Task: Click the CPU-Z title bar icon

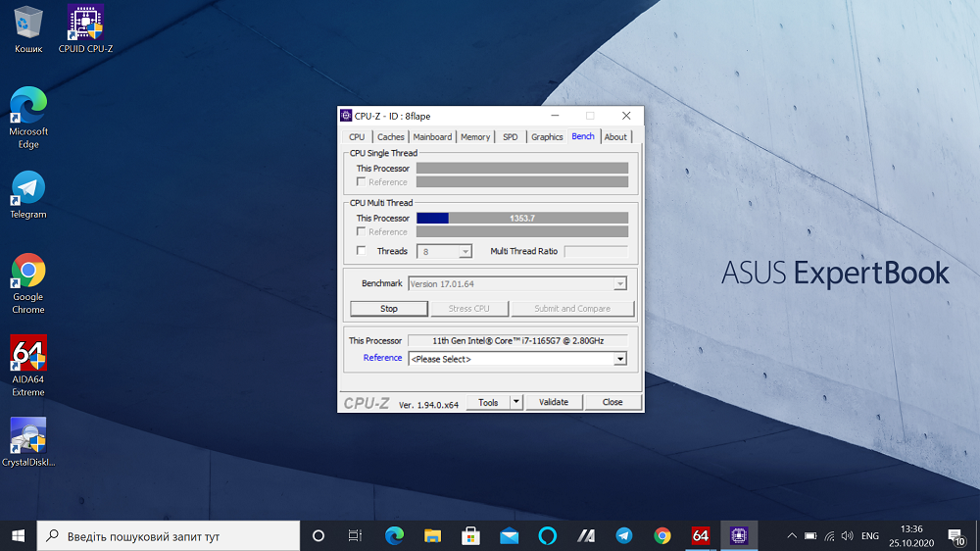Action: (346, 116)
